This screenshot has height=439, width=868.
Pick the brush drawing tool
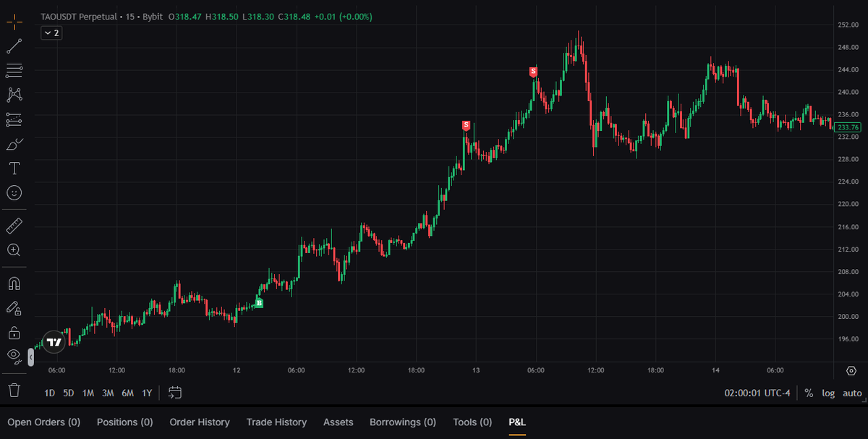pyautogui.click(x=14, y=144)
